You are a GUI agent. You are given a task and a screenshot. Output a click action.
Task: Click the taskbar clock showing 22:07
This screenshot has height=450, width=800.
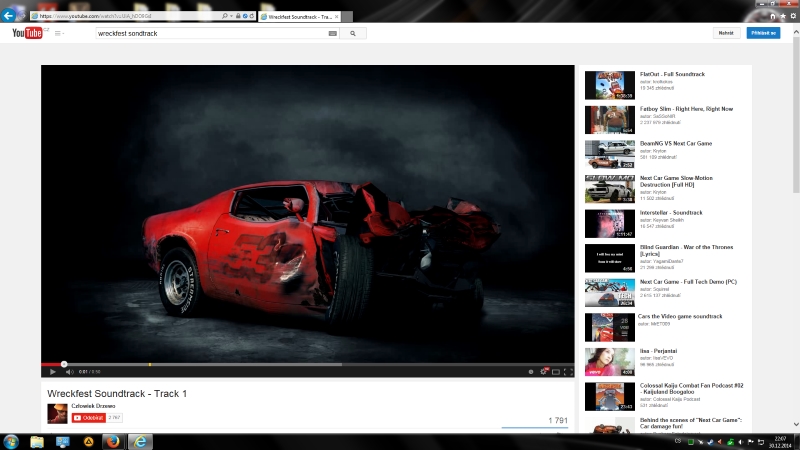780,442
